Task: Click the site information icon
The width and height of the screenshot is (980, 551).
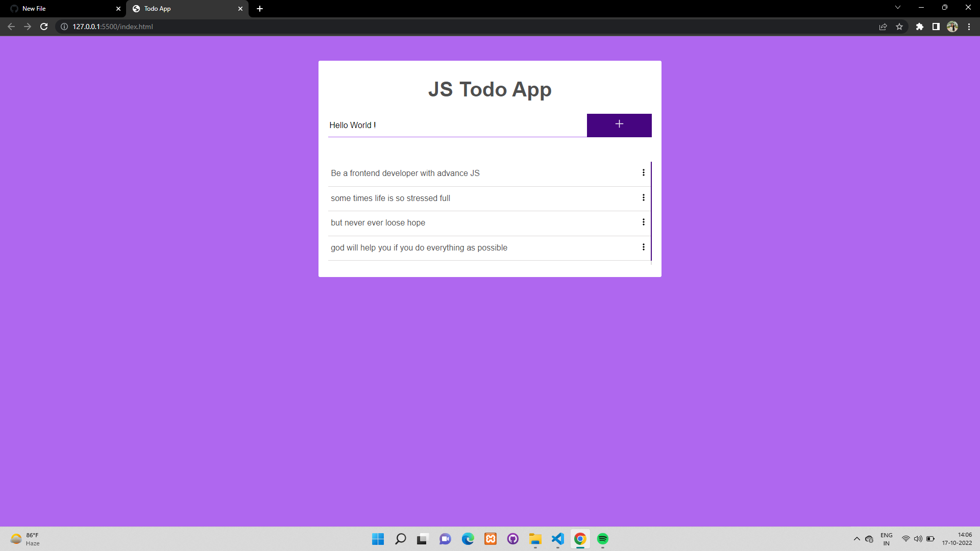Action: (64, 27)
